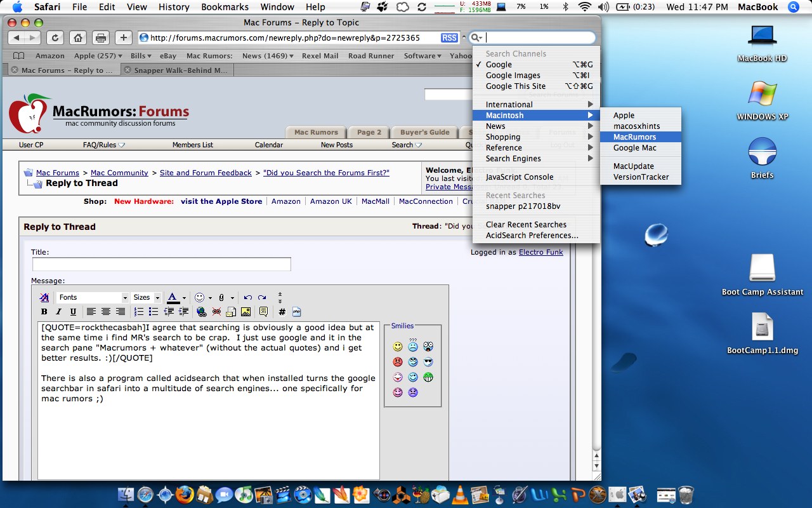The width and height of the screenshot is (812, 508).
Task: Pick text color with the A swatch
Action: 173,297
